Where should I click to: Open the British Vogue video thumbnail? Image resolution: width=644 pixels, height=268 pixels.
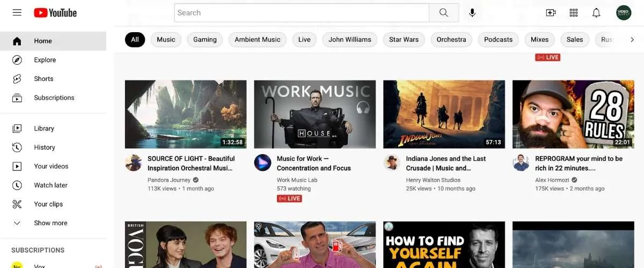coord(186,245)
